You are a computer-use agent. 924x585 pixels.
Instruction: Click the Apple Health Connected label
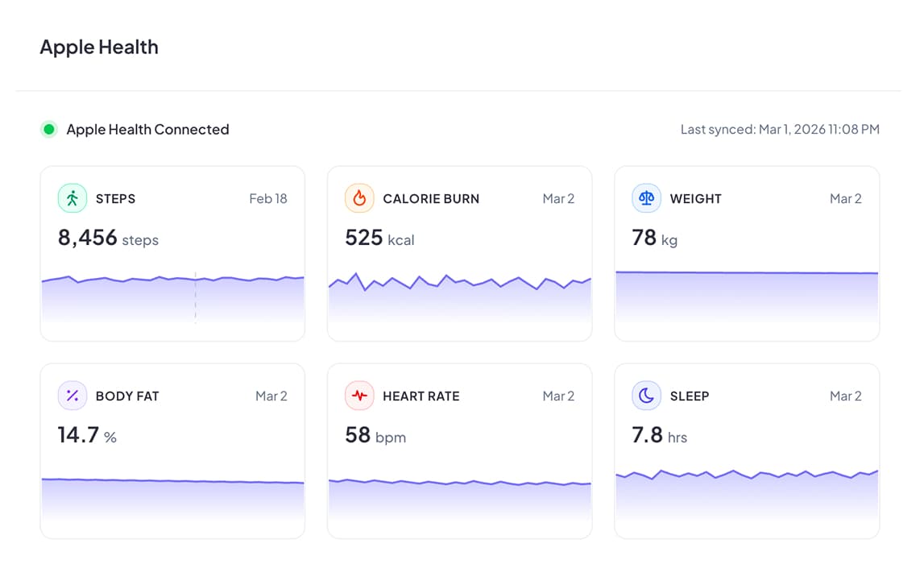pos(147,129)
